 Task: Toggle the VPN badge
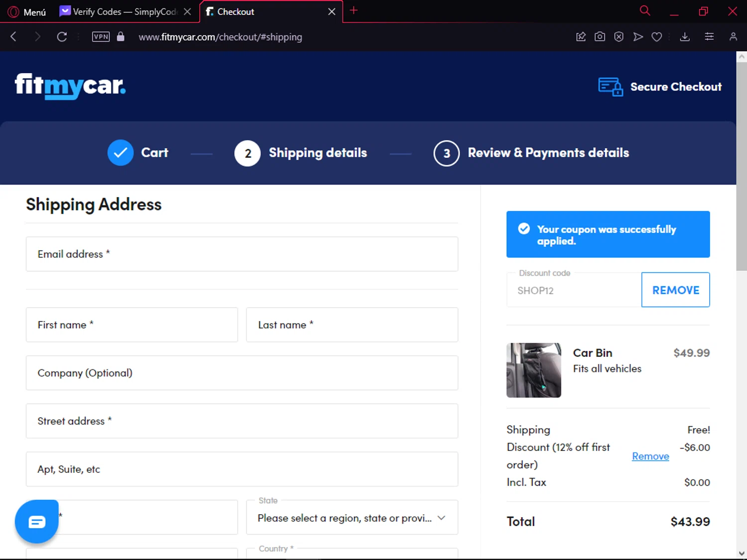(x=101, y=37)
